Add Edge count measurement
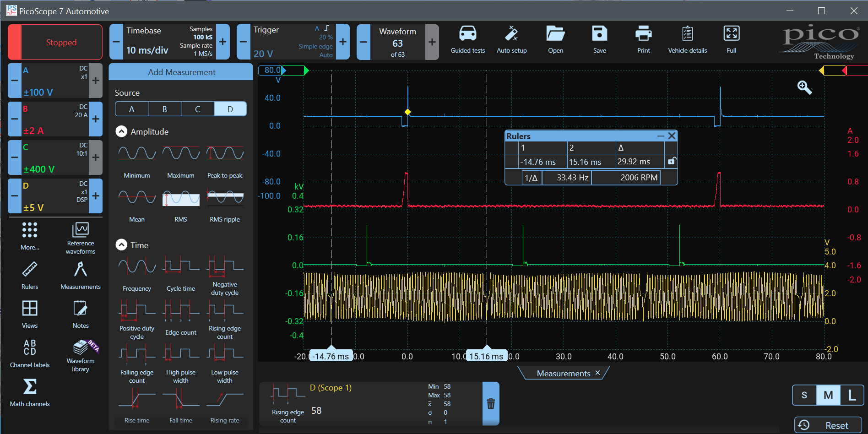Image resolution: width=868 pixels, height=434 pixels. click(181, 318)
